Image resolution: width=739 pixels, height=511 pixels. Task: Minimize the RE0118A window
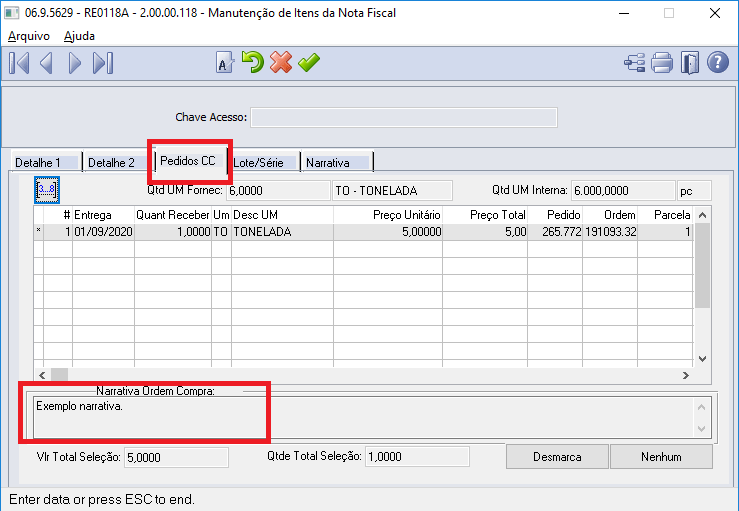[624, 13]
